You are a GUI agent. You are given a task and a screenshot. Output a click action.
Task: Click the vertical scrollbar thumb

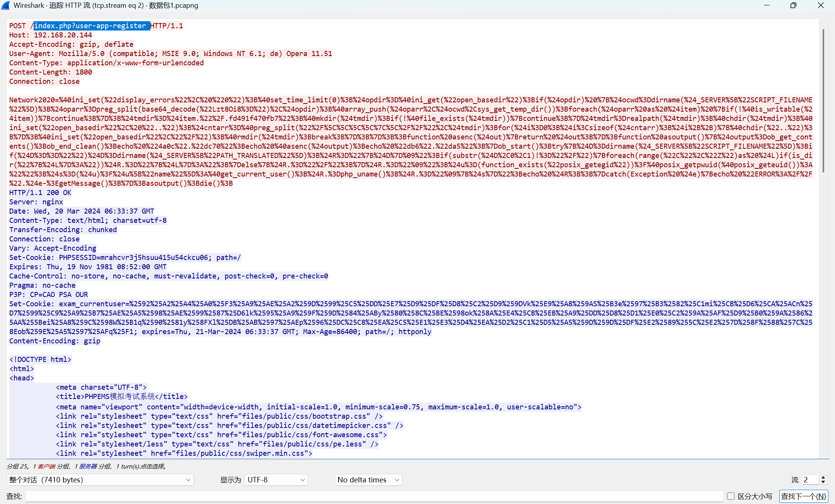pyautogui.click(x=823, y=100)
